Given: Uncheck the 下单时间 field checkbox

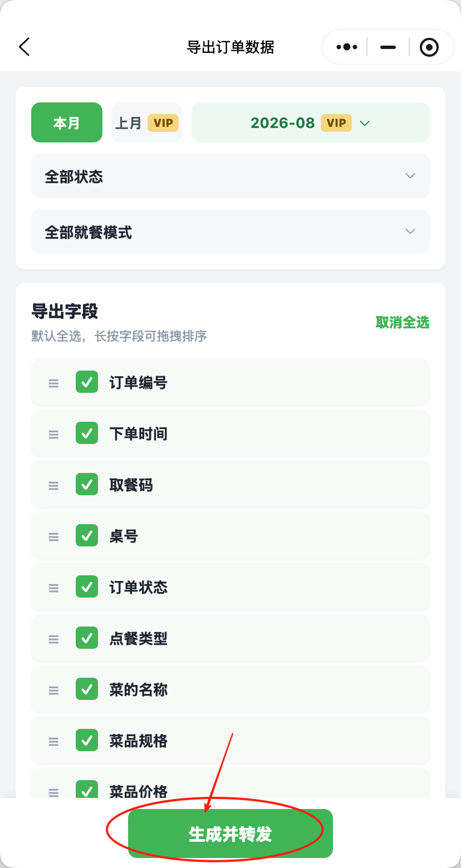Looking at the screenshot, I should point(87,433).
